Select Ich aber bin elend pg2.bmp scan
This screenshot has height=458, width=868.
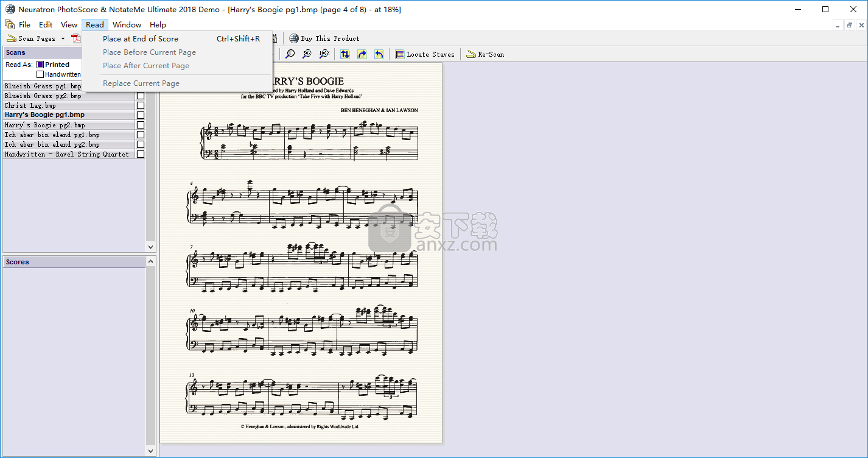(69, 144)
